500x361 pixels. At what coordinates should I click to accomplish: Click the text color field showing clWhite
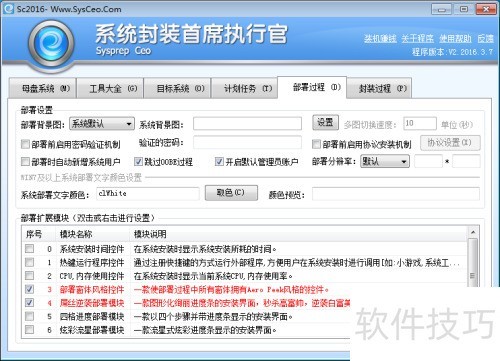click(148, 194)
